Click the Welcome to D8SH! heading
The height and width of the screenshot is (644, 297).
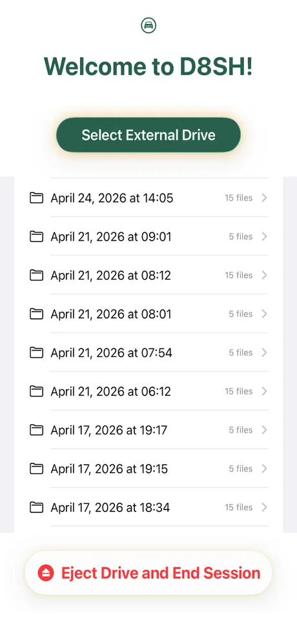[x=148, y=66]
